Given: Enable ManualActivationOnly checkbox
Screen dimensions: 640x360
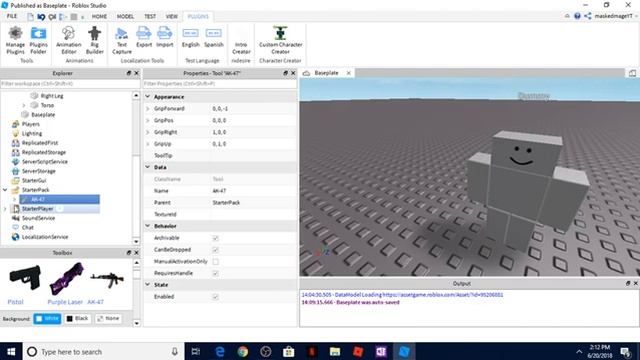Looking at the screenshot, I should [216, 262].
